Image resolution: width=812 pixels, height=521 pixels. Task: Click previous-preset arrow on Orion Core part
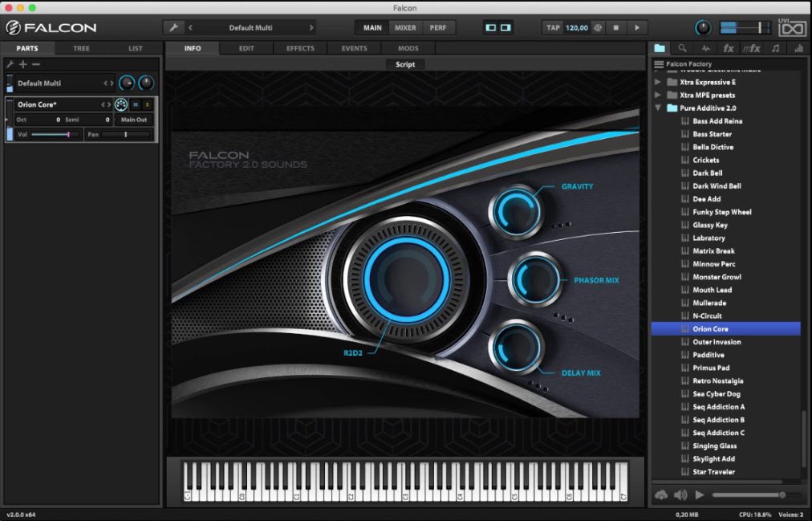tap(103, 104)
